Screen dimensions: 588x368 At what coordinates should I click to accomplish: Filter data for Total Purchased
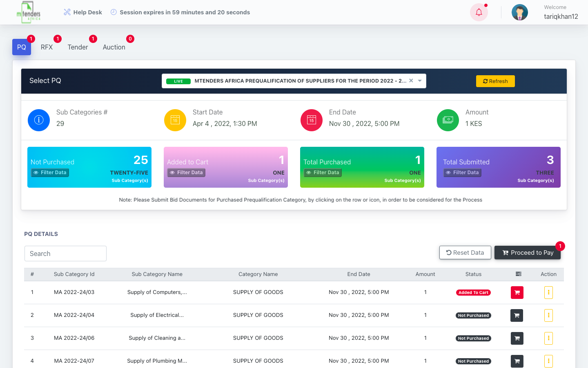point(323,173)
